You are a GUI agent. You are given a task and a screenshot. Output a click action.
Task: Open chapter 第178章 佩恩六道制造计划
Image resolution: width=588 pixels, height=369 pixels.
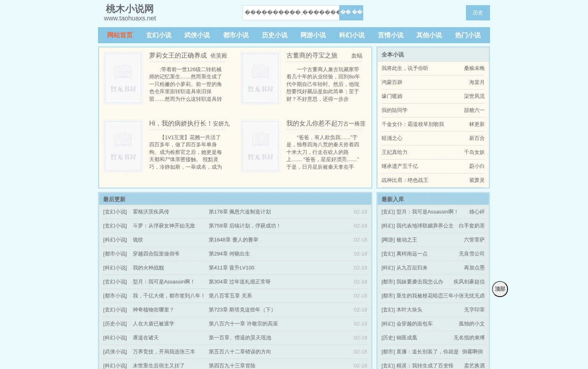[240, 212]
